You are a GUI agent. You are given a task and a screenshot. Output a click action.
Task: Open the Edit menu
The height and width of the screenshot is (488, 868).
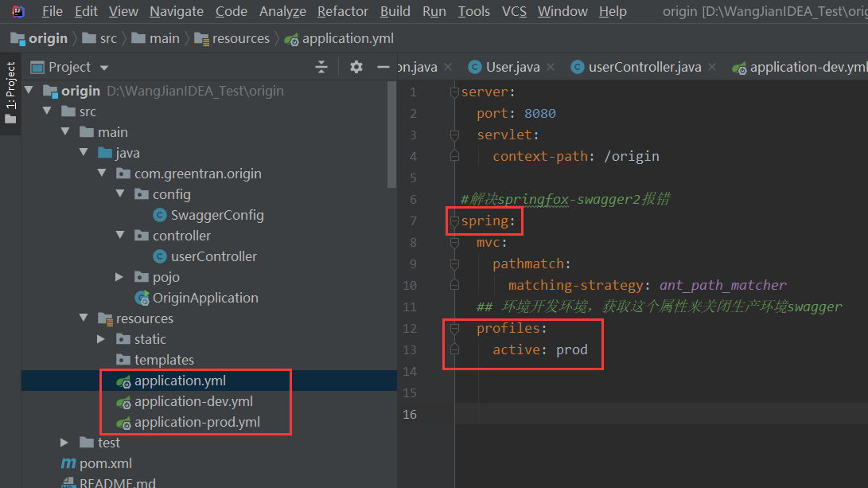[86, 11]
